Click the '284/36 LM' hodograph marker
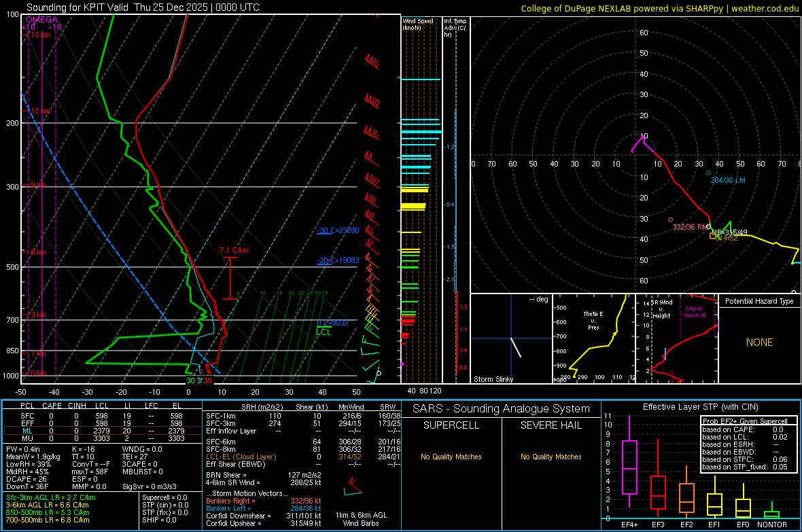The image size is (802, 532). [x=727, y=180]
